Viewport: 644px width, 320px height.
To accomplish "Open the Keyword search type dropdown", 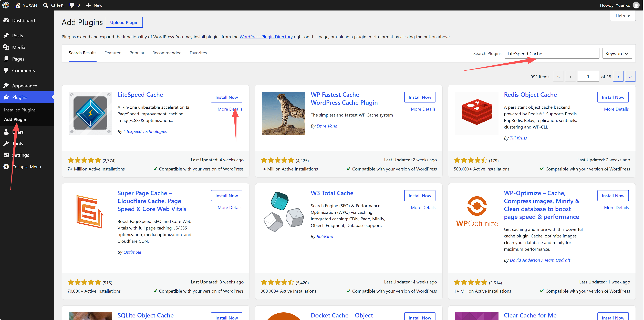I will coord(617,53).
